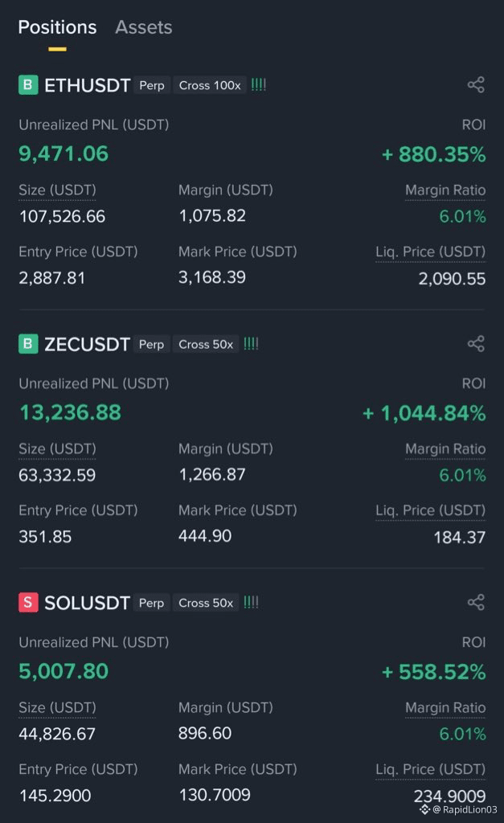
Task: Open ZECUSDT Cross 50x leverage setting
Action: pyautogui.click(x=206, y=344)
